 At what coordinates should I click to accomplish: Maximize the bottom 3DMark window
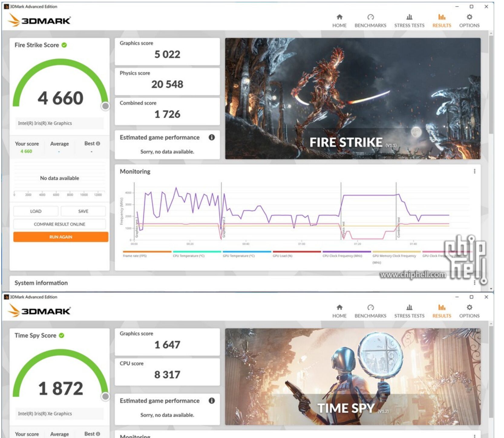(x=471, y=297)
